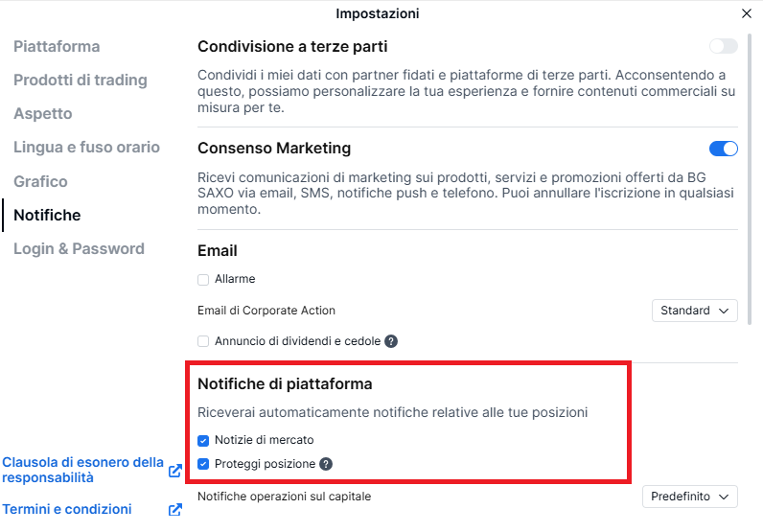Click help icon beside Annuncio di dividendi

pos(391,341)
